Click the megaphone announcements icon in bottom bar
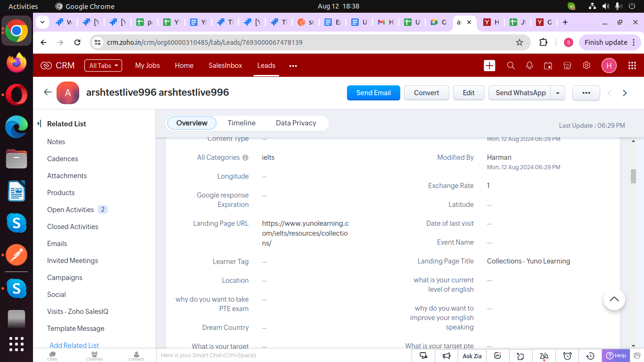The image size is (644, 362). click(x=446, y=356)
